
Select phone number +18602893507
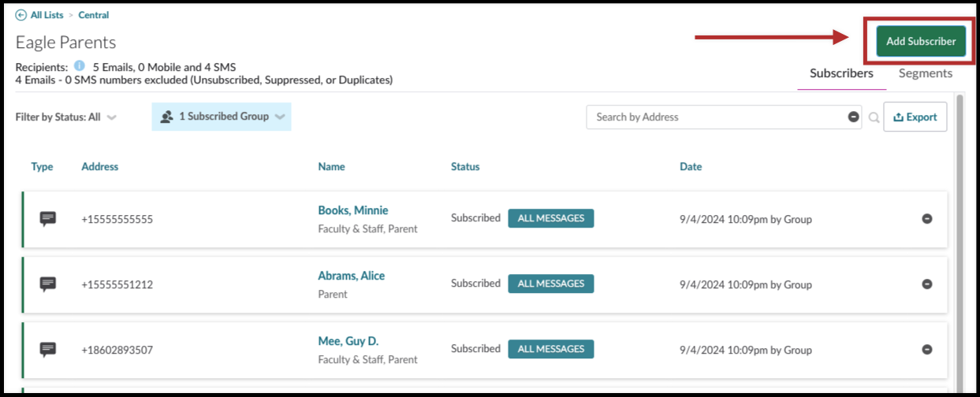(117, 350)
